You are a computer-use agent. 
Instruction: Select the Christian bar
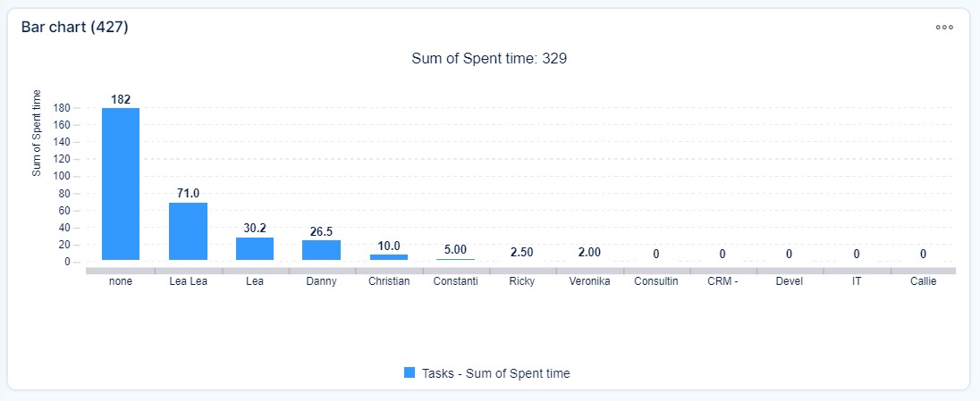pos(389,257)
